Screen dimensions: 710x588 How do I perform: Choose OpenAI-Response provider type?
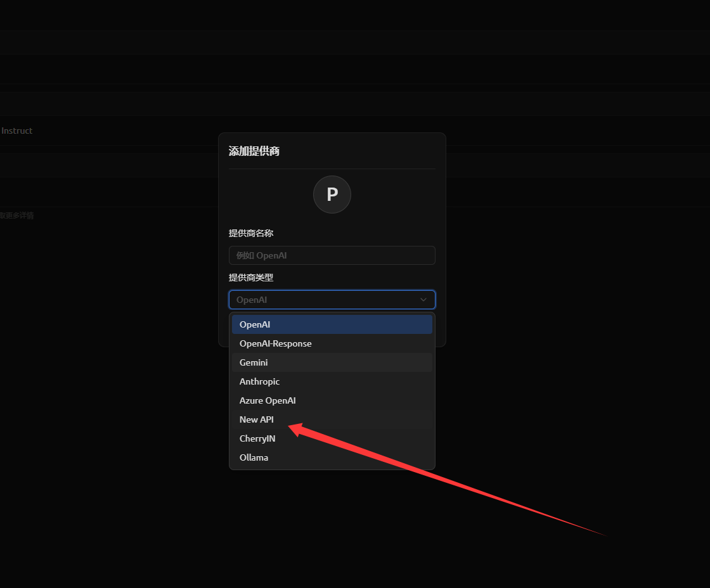point(332,343)
